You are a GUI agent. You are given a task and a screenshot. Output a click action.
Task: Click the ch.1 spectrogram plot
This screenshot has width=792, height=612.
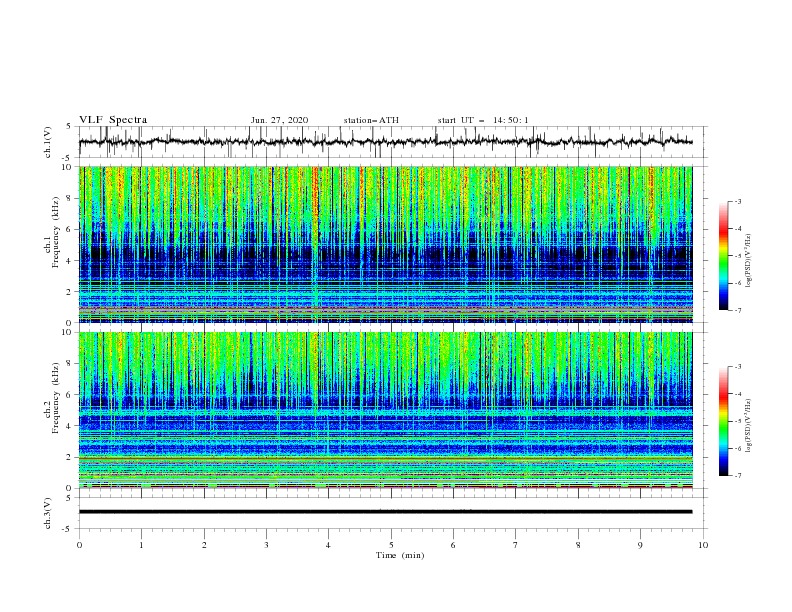pyautogui.click(x=385, y=244)
